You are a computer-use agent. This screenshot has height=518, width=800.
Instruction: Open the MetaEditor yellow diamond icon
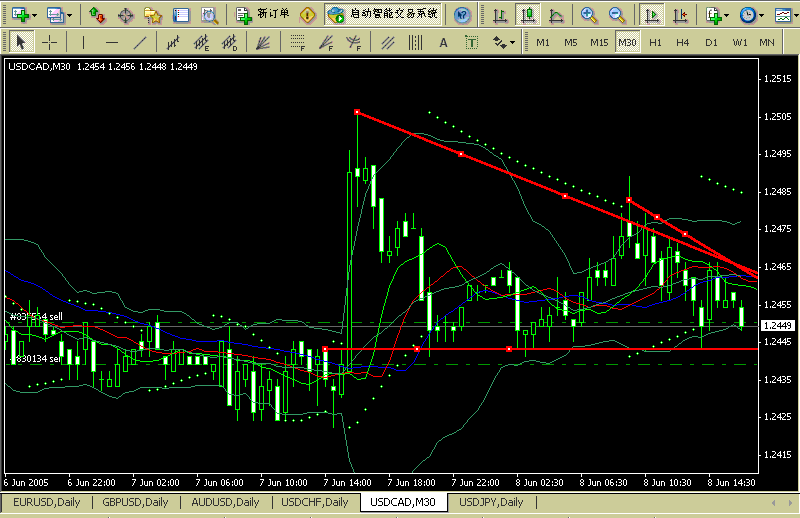[308, 15]
